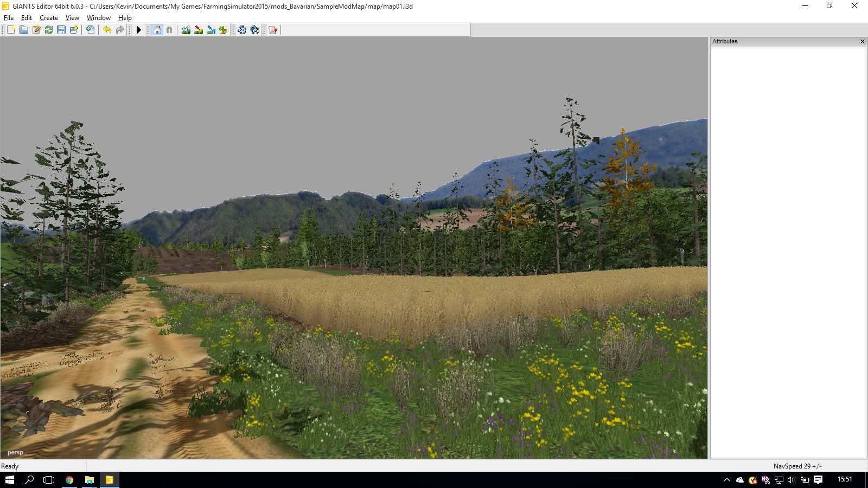Close the GIANTS Editor window
The image size is (868, 488).
click(854, 6)
